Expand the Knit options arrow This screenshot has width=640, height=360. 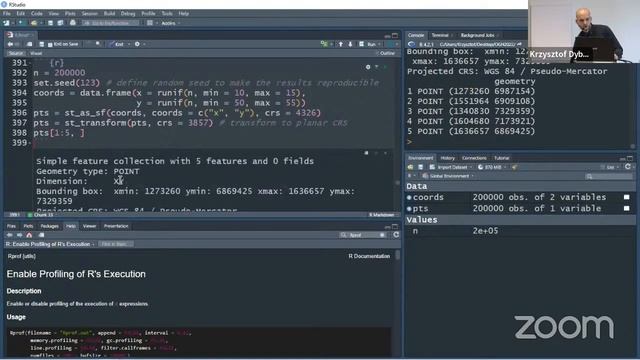[129, 44]
